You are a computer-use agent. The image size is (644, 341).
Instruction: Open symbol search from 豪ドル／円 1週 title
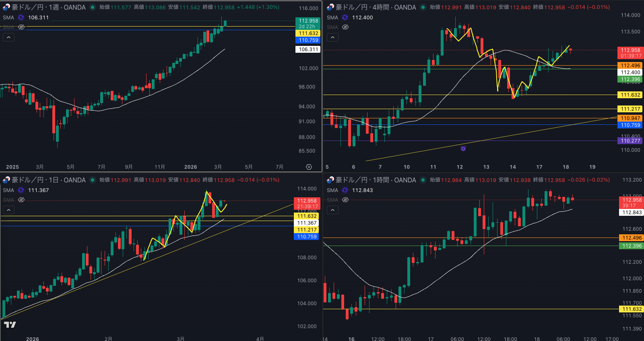tap(48, 7)
